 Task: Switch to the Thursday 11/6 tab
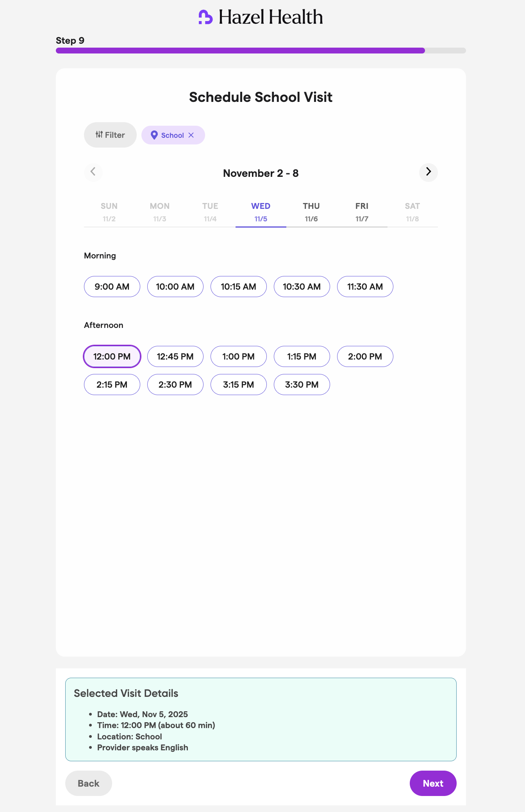point(311,212)
